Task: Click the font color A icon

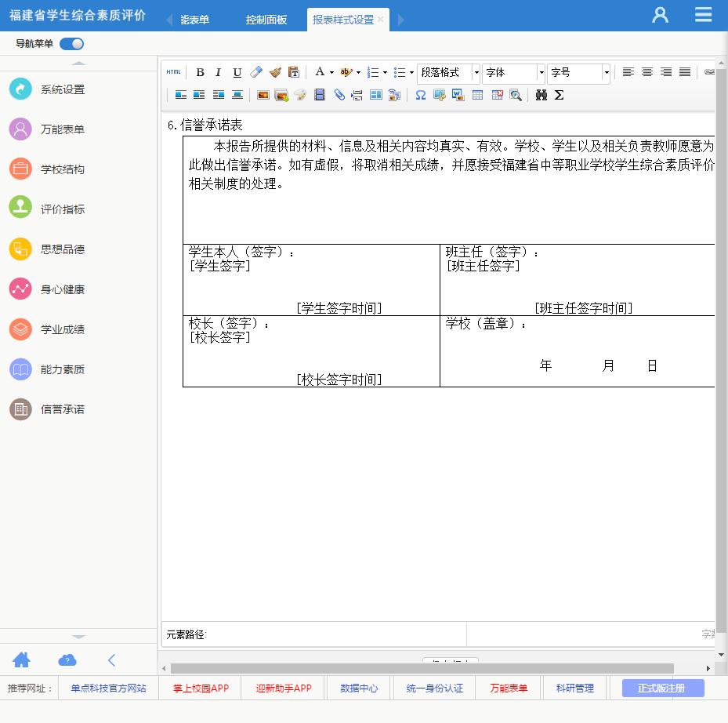Action: (320, 72)
